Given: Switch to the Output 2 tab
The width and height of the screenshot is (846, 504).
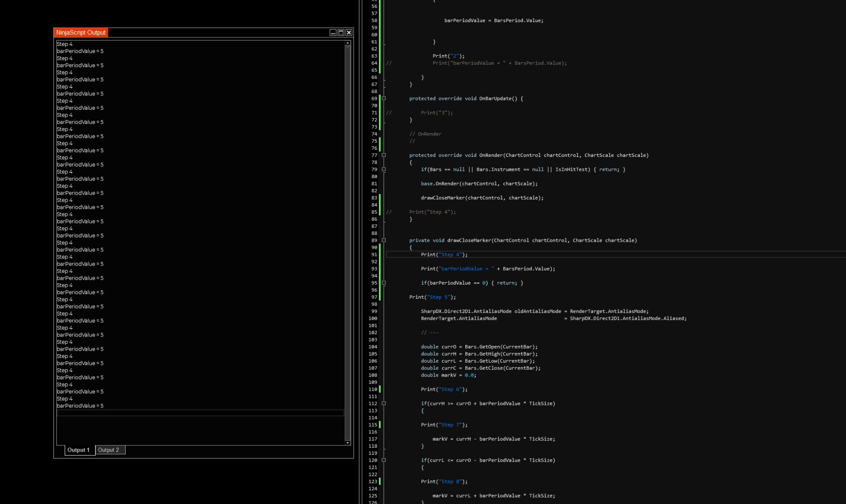Looking at the screenshot, I should coord(109,450).
